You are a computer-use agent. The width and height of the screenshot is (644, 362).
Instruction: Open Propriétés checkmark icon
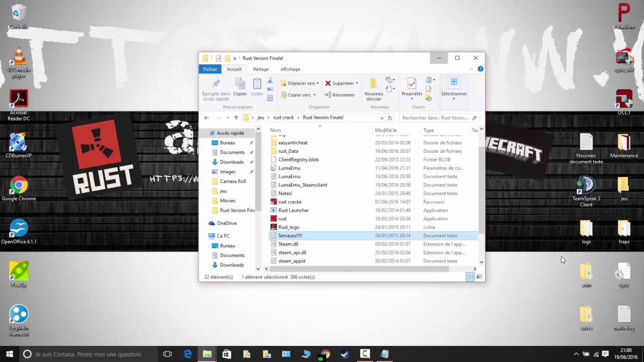412,83
